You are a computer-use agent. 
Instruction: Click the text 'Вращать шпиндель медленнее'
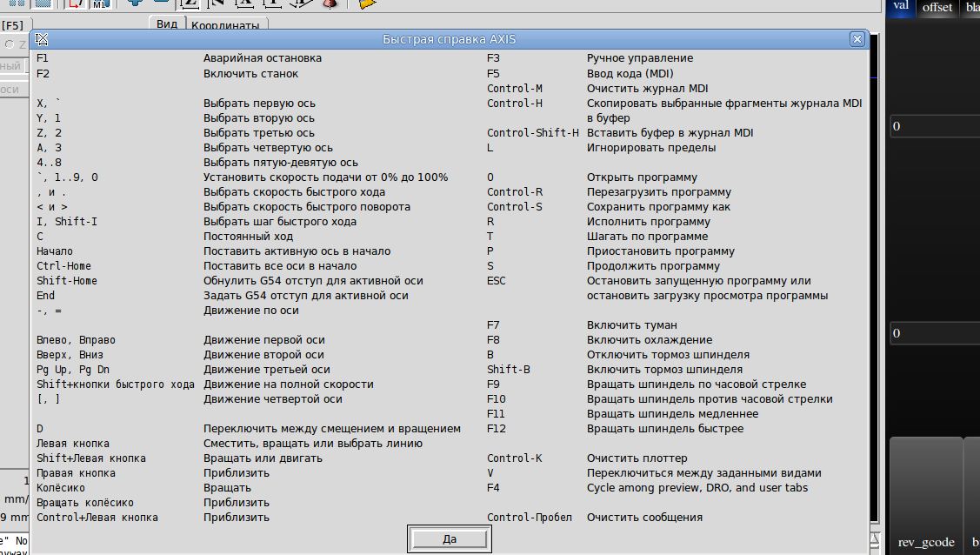coord(672,414)
